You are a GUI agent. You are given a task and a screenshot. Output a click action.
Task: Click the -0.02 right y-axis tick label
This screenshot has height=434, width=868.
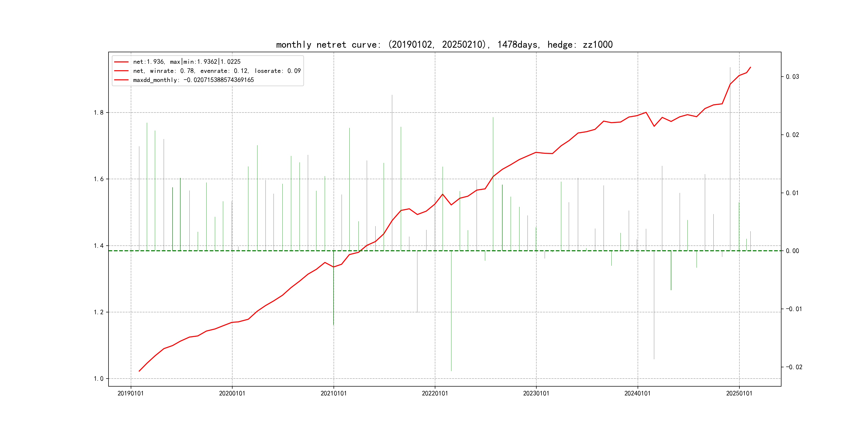pos(794,367)
